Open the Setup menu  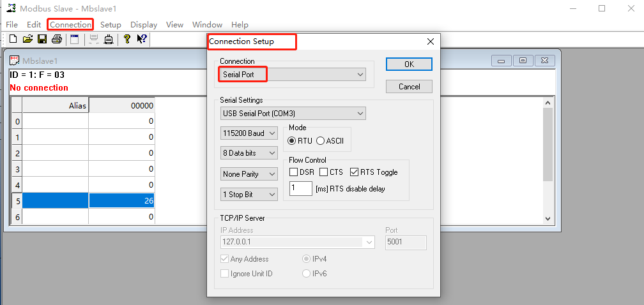111,25
